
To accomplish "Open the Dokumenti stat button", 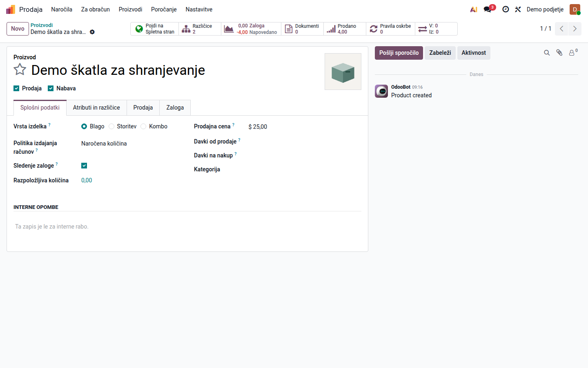I will (303, 29).
